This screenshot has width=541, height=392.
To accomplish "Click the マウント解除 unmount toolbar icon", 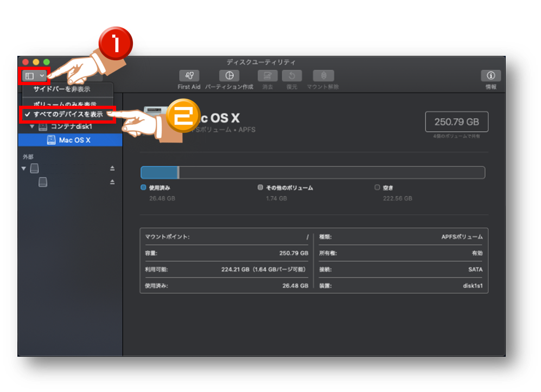I will 323,75.
